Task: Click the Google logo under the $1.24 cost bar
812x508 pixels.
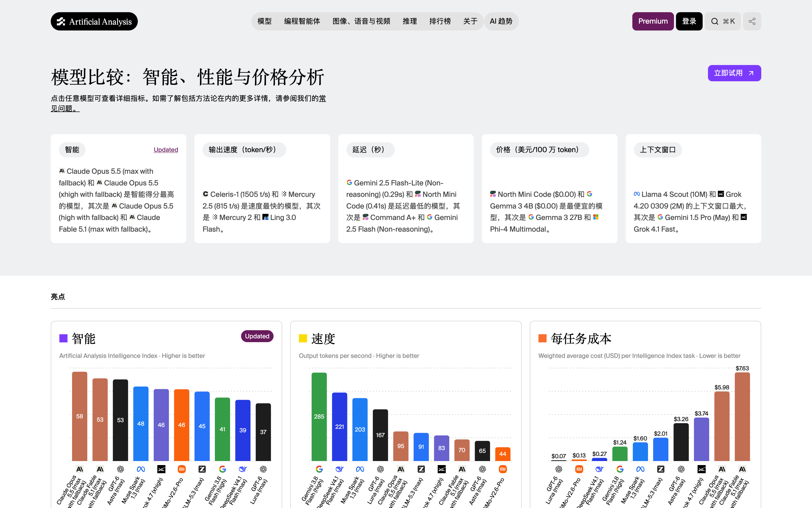Action: [620, 469]
